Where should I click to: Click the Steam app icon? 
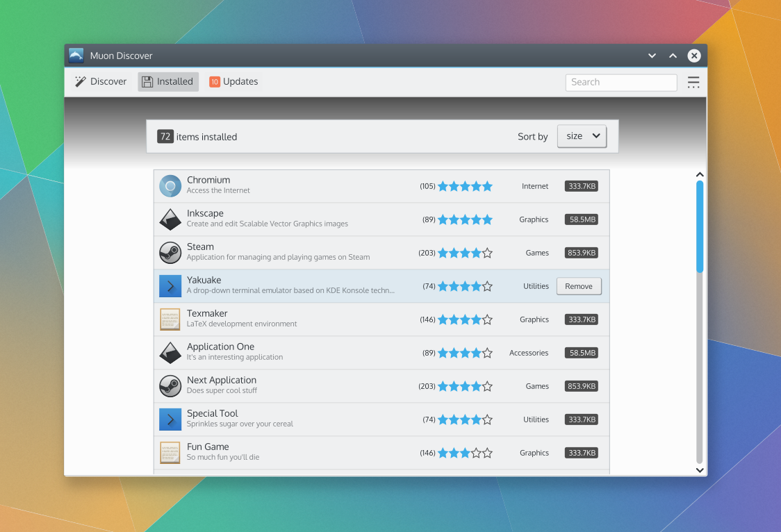coord(170,253)
